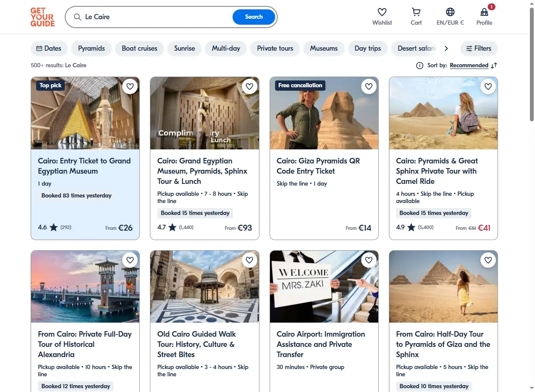Click the Grand Egyptian Museum statue photo
The image size is (535, 392).
85,113
